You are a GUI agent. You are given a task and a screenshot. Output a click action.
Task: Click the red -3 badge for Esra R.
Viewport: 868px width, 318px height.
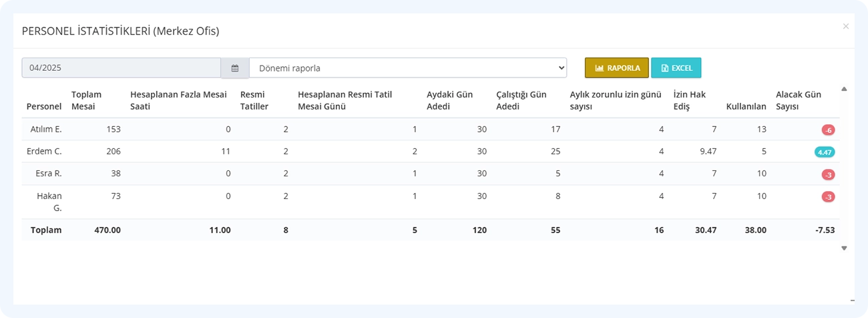click(828, 174)
